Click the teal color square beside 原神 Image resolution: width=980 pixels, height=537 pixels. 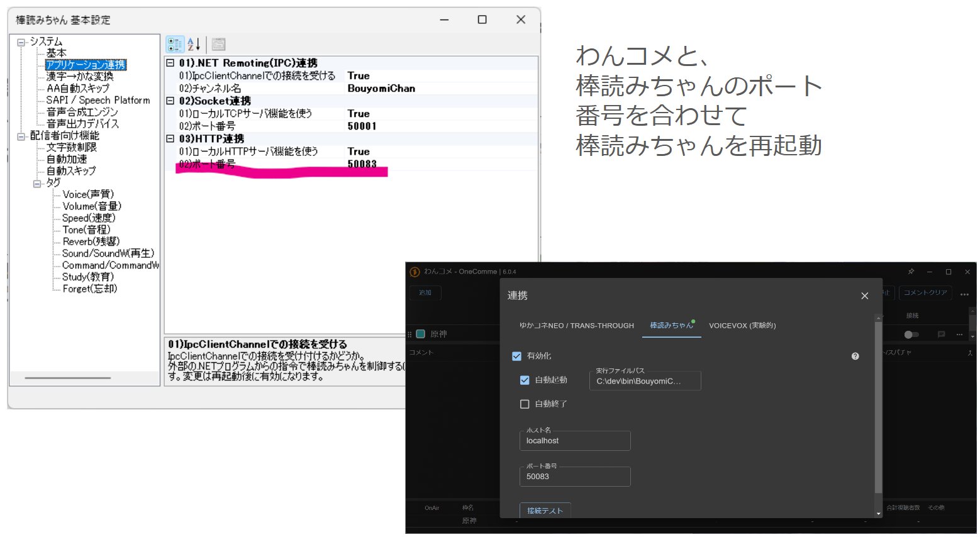(421, 334)
